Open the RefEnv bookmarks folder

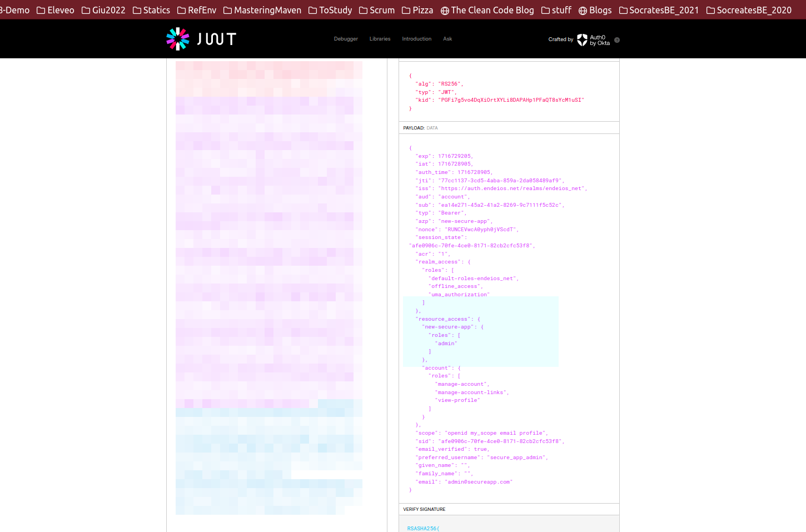tap(197, 10)
